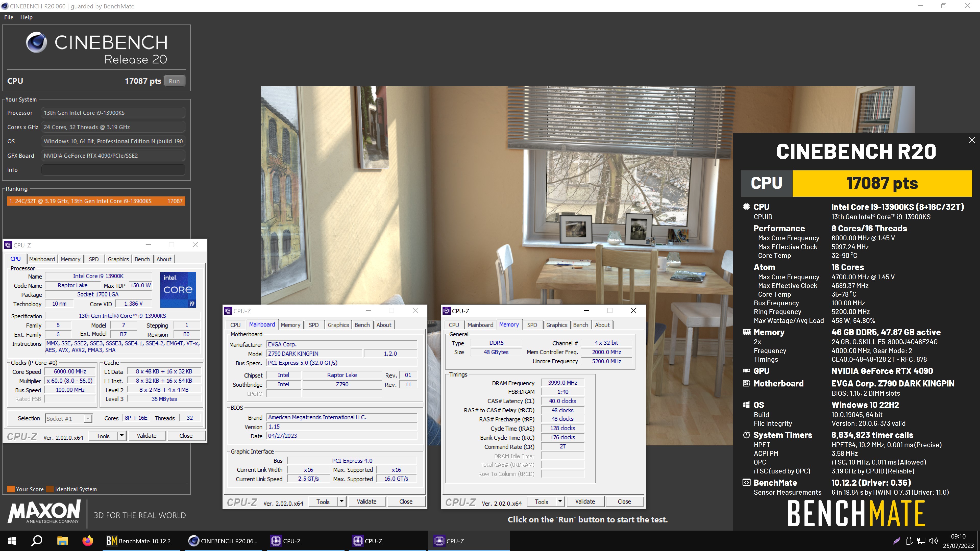Click BenchMate System Timers clock icon
Viewport: 980px width, 551px height.
tap(746, 435)
